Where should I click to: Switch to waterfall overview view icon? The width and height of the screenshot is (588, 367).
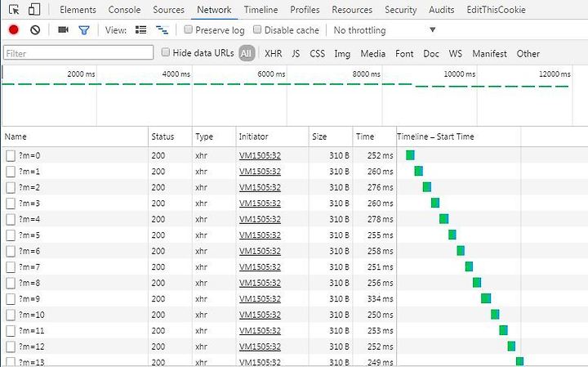[x=162, y=30]
